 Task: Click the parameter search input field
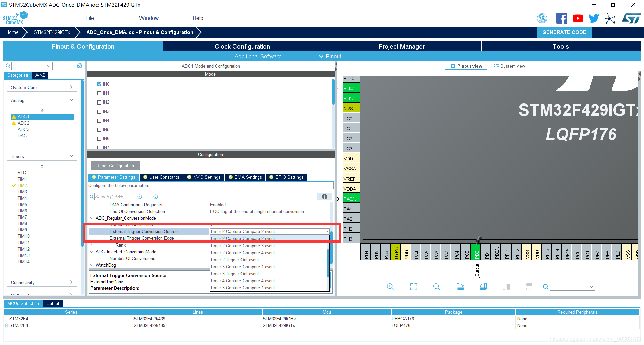[x=113, y=197]
